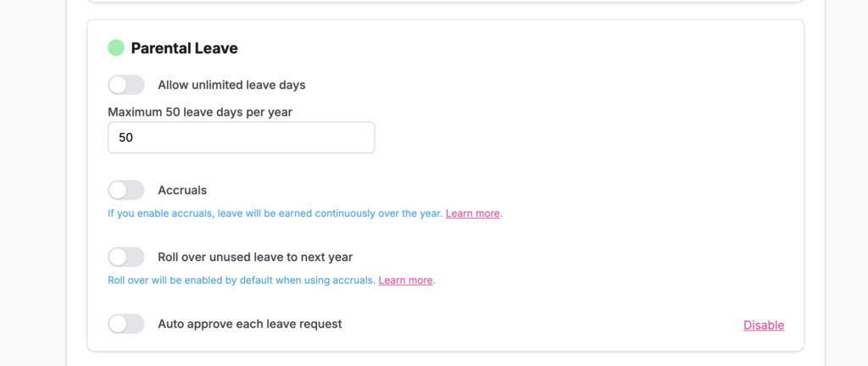Open the Learn more link about roll over
The height and width of the screenshot is (366, 868).
pos(405,280)
